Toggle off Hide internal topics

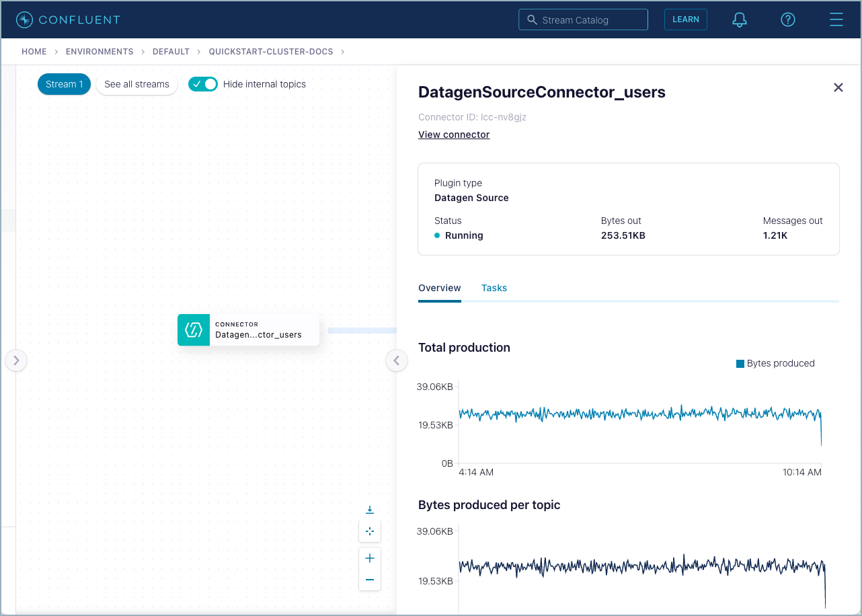pos(203,84)
